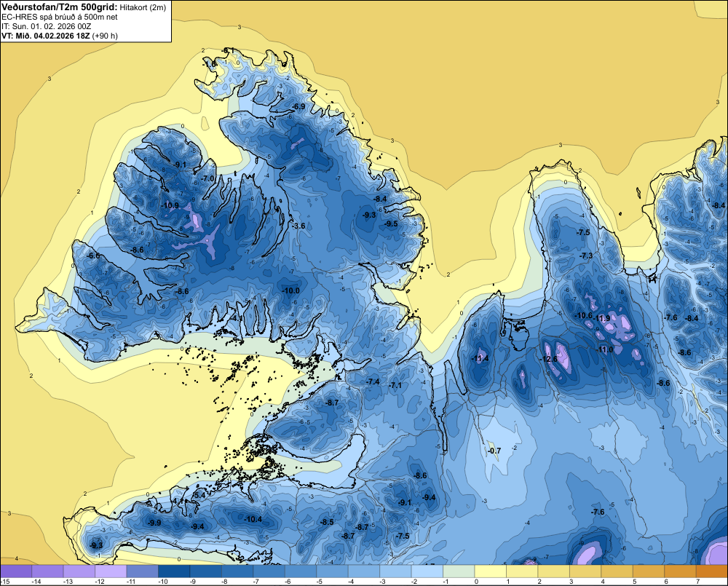Click the -10.0 temperature label
This screenshot has height=586, width=728.
click(290, 290)
